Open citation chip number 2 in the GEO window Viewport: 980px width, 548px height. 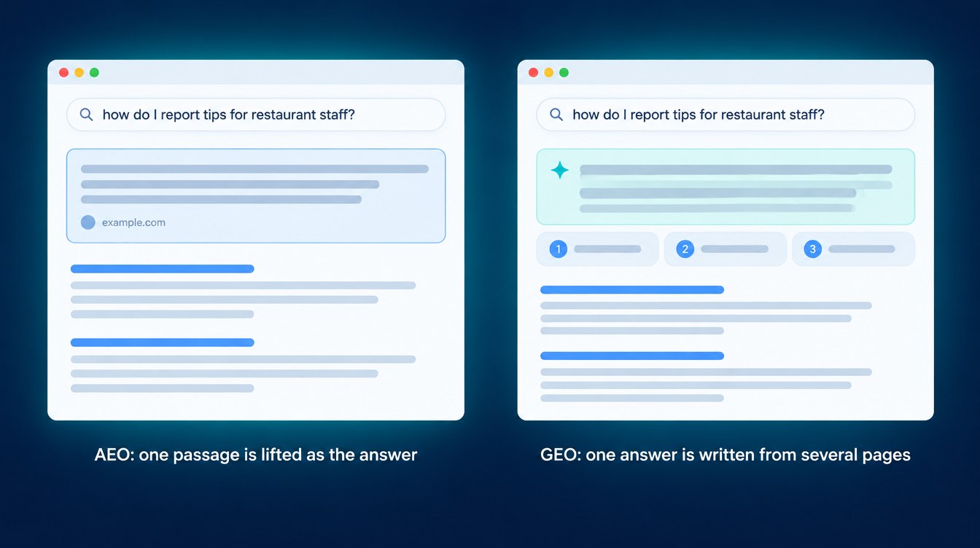click(725, 249)
